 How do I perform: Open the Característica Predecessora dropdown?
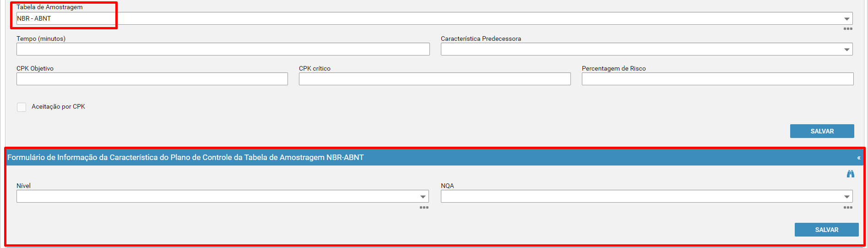pos(846,50)
